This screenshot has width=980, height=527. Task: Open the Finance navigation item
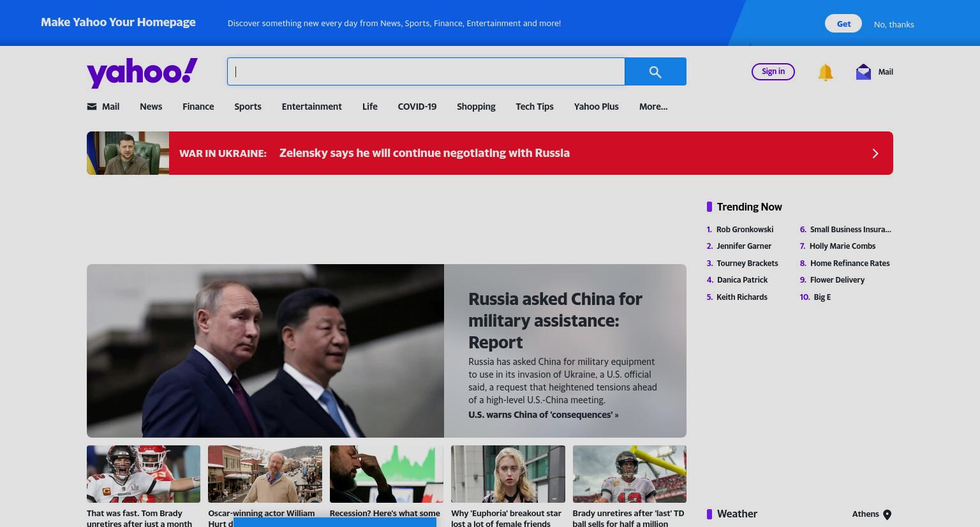coord(198,107)
